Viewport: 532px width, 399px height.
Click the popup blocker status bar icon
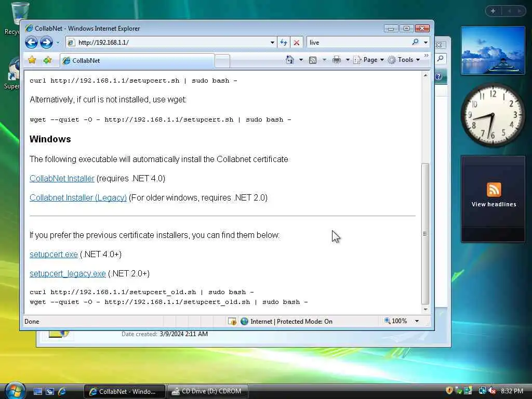[232, 321]
